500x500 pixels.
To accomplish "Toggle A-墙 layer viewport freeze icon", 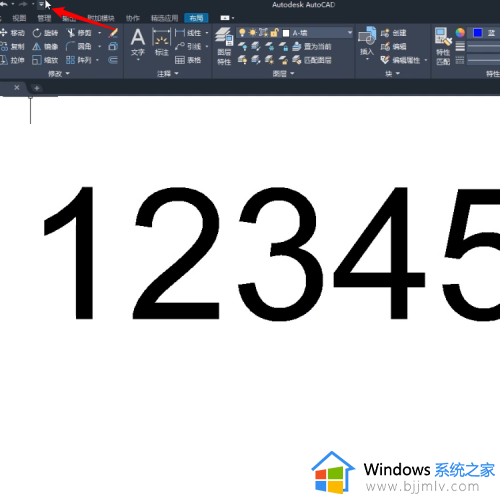I will pos(263,32).
